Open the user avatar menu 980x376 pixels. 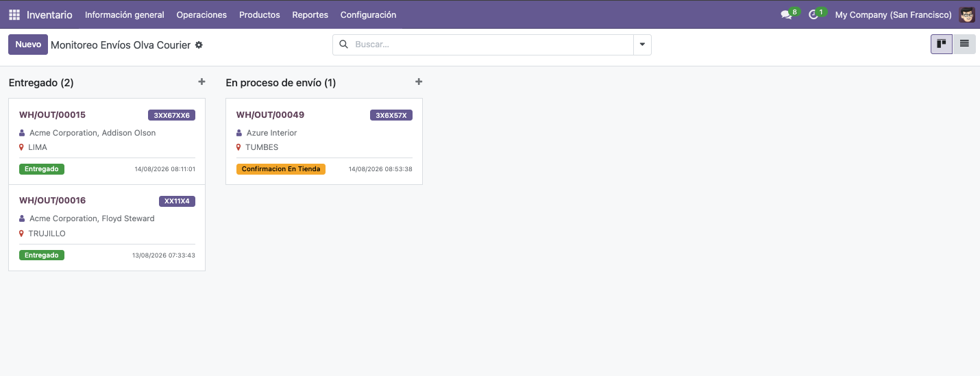point(967,14)
